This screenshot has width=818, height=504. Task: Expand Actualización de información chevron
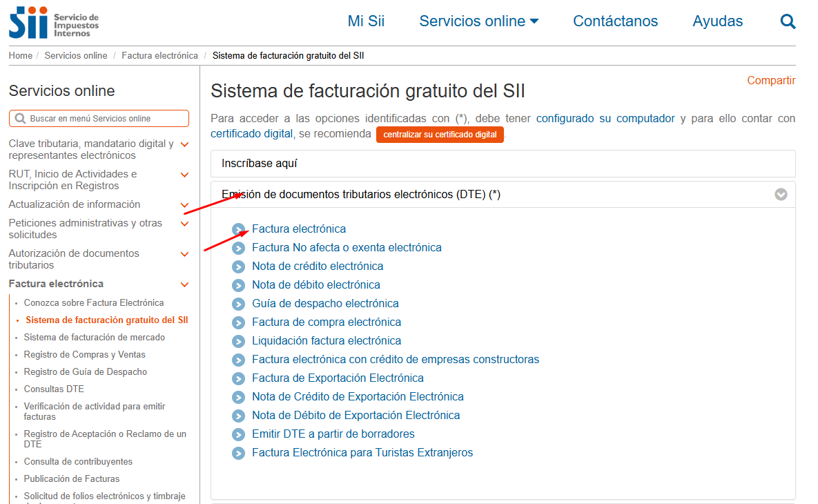(x=184, y=205)
